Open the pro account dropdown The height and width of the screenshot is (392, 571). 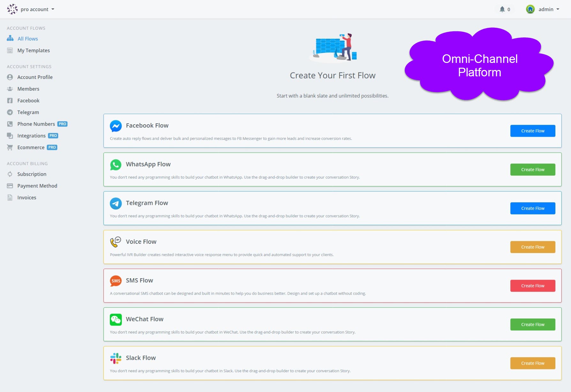click(37, 9)
